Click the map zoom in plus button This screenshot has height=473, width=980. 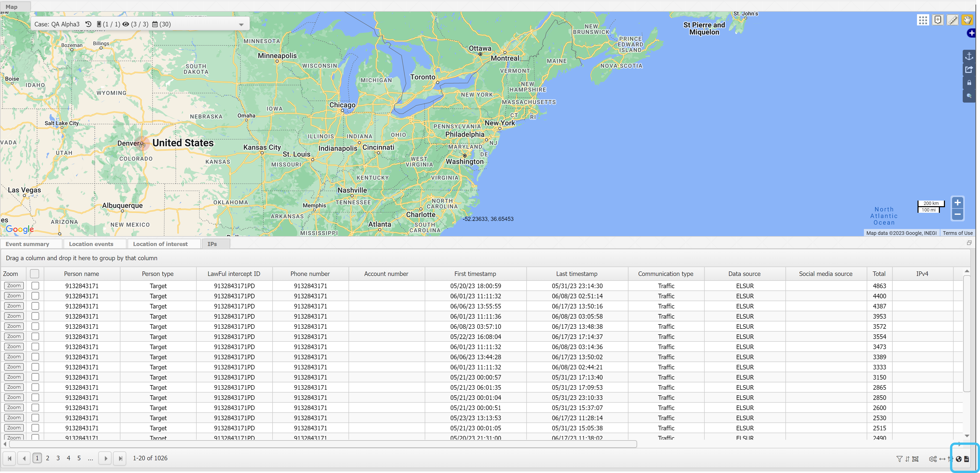(958, 203)
